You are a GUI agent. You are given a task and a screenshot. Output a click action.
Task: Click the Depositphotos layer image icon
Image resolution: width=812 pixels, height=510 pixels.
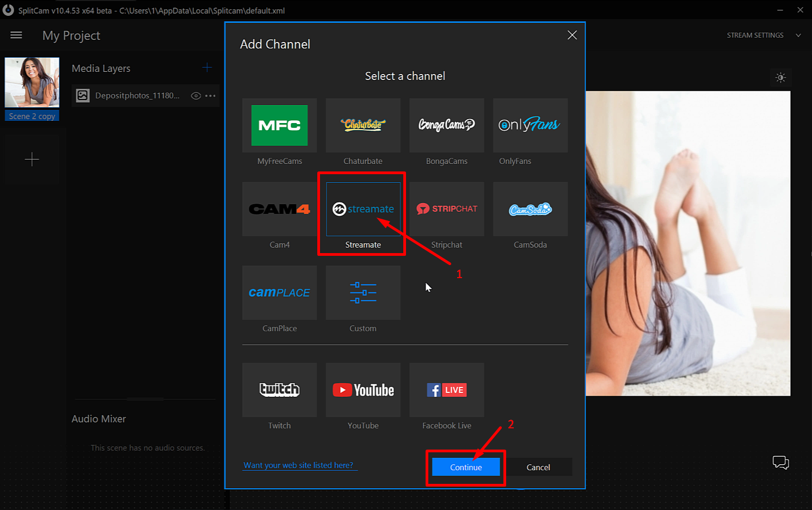pyautogui.click(x=83, y=96)
